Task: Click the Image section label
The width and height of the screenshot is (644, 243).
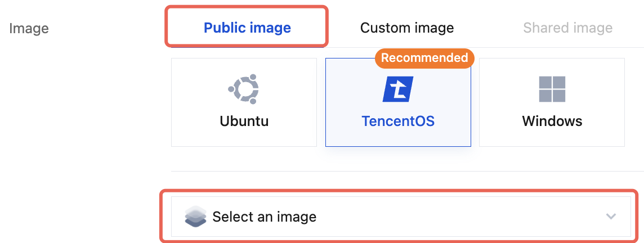Action: point(29,28)
